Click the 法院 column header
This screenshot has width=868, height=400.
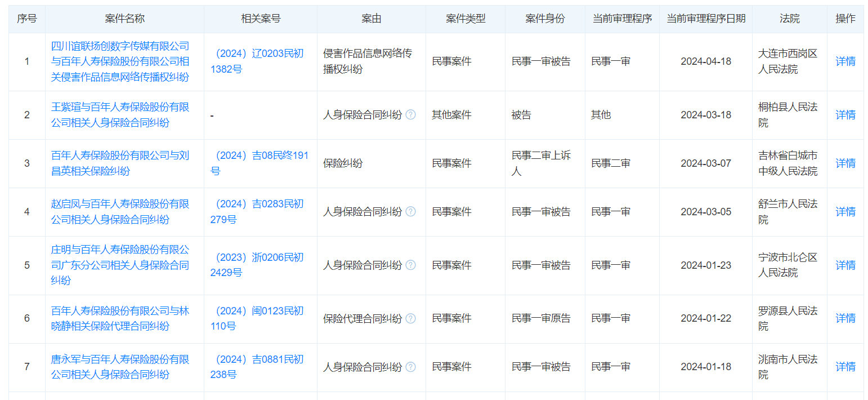[x=790, y=19]
